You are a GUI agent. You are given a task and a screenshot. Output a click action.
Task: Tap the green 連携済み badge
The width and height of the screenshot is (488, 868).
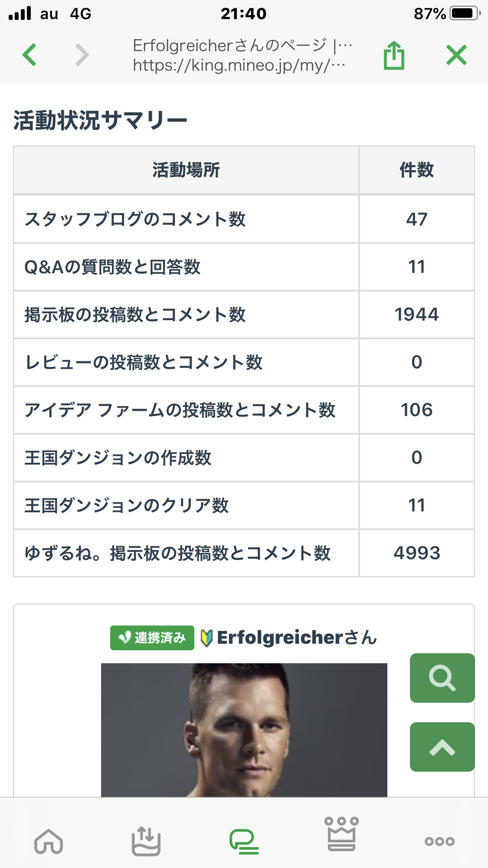pos(152,638)
